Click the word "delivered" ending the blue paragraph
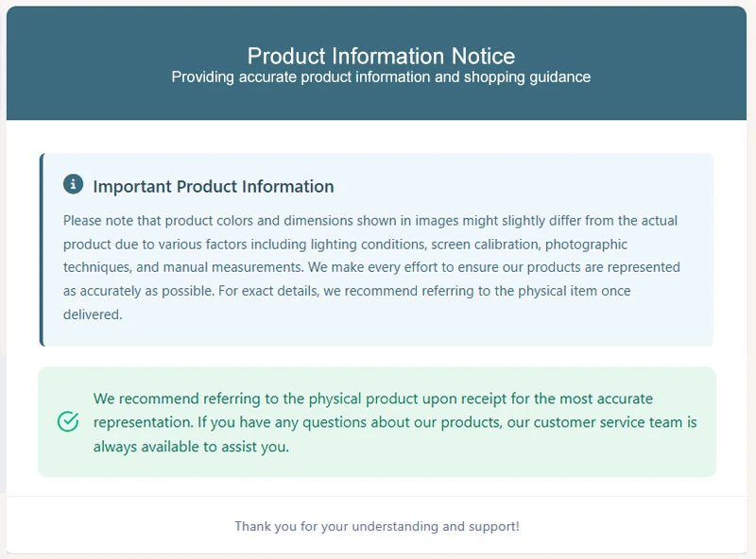This screenshot has height=559, width=756. pyautogui.click(x=93, y=314)
